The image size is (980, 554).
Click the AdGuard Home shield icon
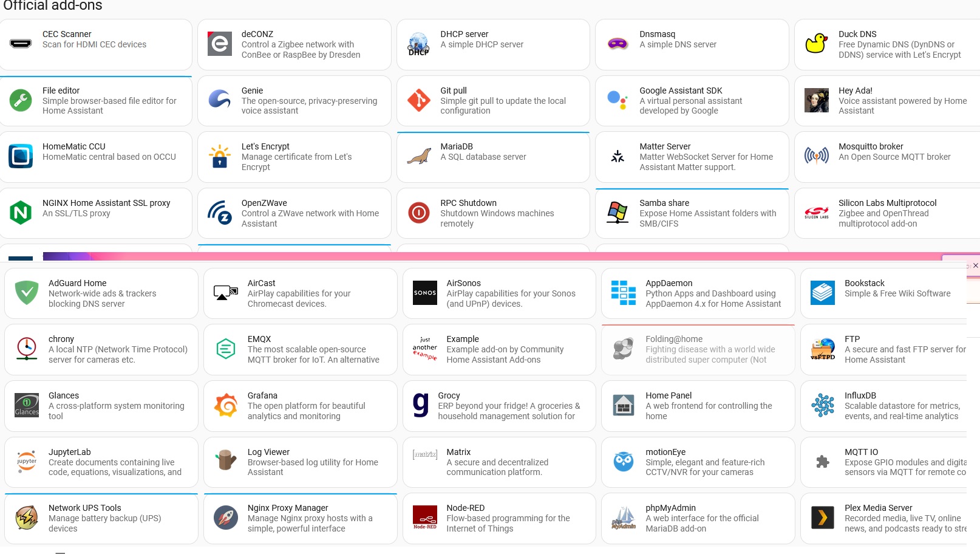pyautogui.click(x=27, y=293)
